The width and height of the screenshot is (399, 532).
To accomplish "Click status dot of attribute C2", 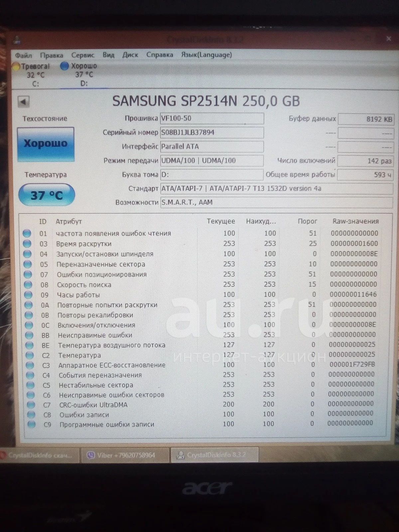I will (30, 355).
